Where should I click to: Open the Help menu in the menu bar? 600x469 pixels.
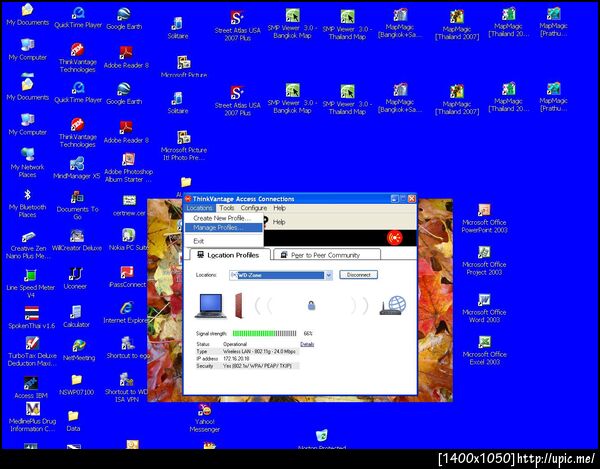[x=279, y=208]
